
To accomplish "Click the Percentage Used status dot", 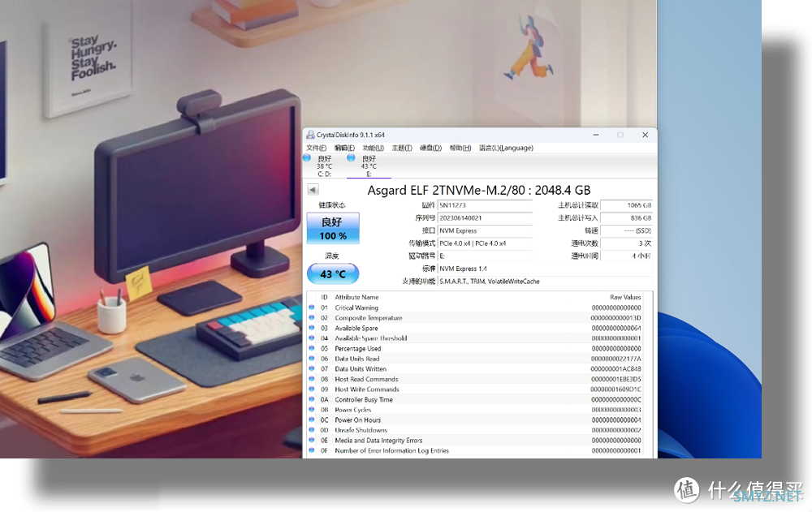I will (x=312, y=348).
